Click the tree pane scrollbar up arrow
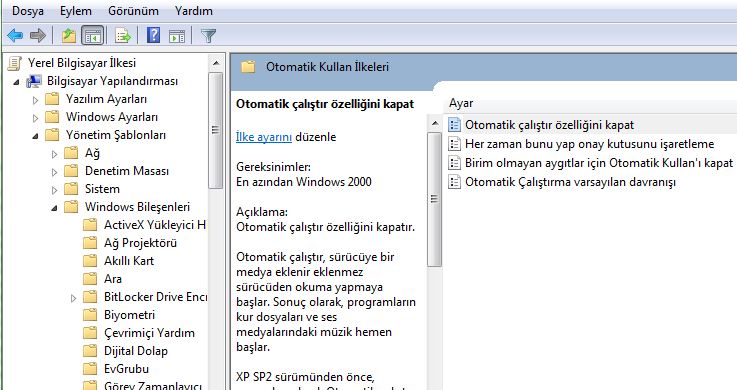Screen dimensions: 737x390 click(216, 63)
